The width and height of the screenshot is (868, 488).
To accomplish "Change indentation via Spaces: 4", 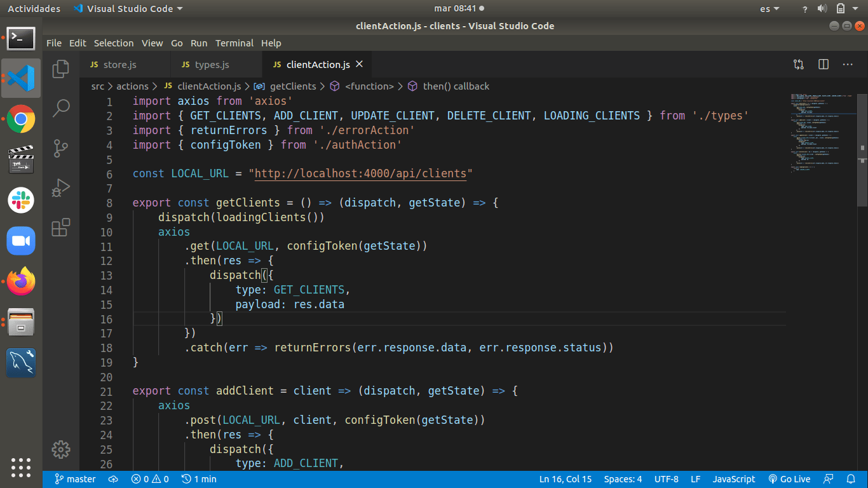I will [623, 479].
